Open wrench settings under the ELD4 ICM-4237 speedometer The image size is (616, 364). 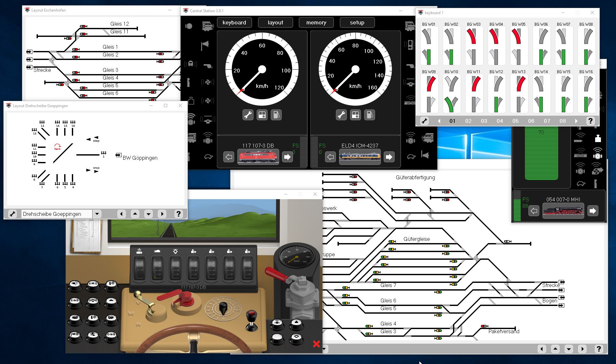[x=341, y=115]
